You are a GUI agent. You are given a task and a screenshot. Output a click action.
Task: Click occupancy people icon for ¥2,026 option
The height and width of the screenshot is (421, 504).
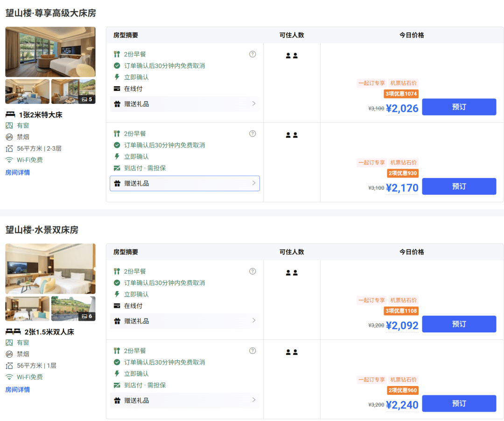coord(292,55)
